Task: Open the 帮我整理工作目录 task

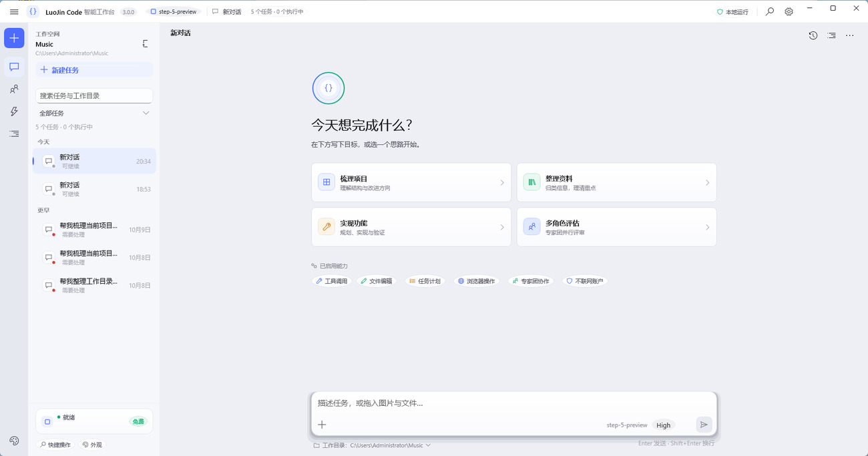Action: click(x=94, y=286)
